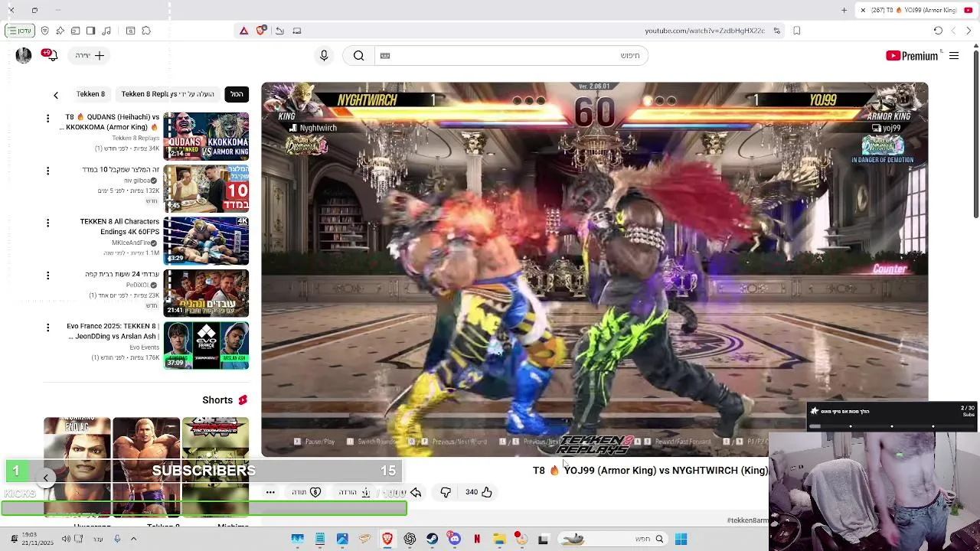This screenshot has height=551, width=980.
Task: Open options for the עבדתי 24 שעות video
Action: pyautogui.click(x=47, y=275)
